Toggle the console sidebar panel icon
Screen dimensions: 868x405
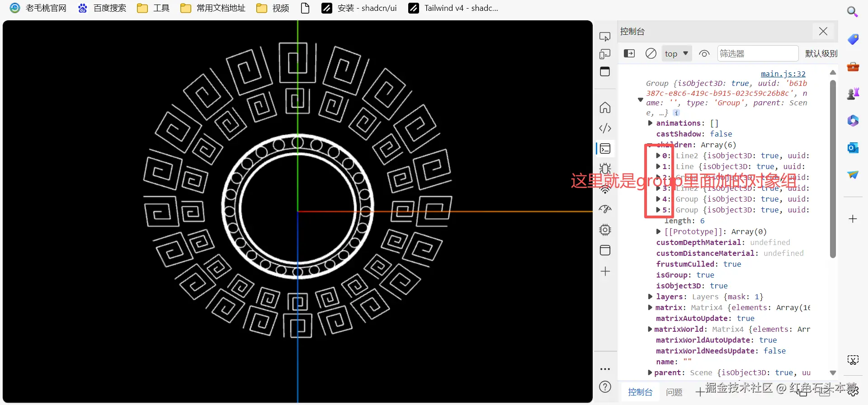pyautogui.click(x=629, y=53)
